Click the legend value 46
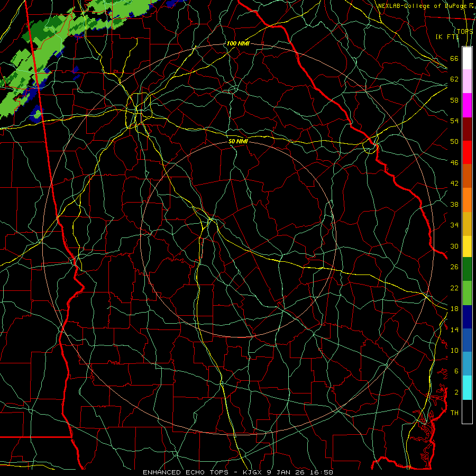Screen dimensions: 476x476 coord(454,163)
